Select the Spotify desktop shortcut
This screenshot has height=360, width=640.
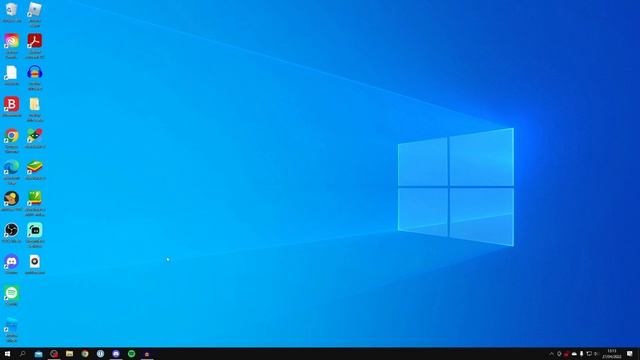click(11, 293)
